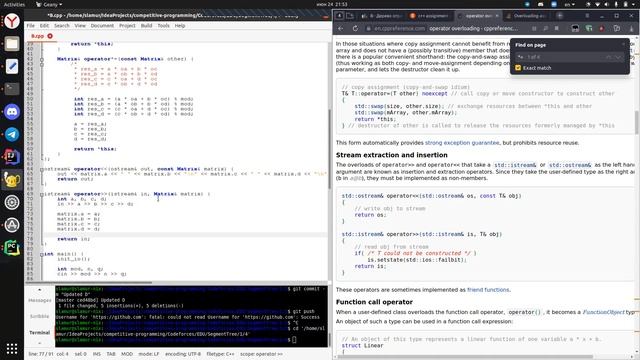The image size is (640, 360).
Task: Show Applications grid in dock
Action: click(12, 348)
